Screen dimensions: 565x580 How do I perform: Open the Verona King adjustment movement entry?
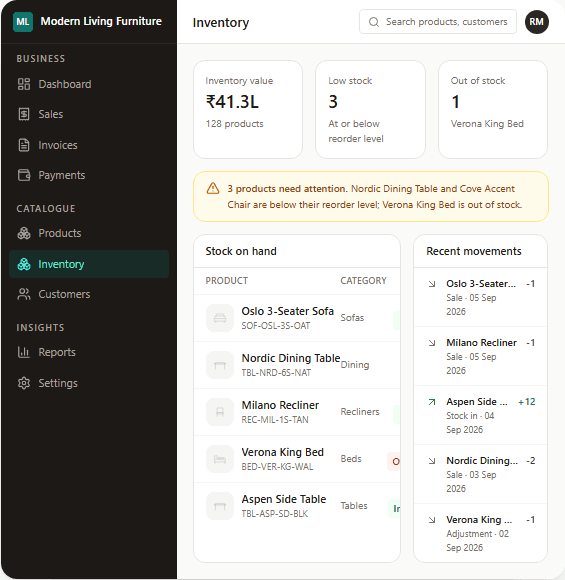tap(480, 533)
